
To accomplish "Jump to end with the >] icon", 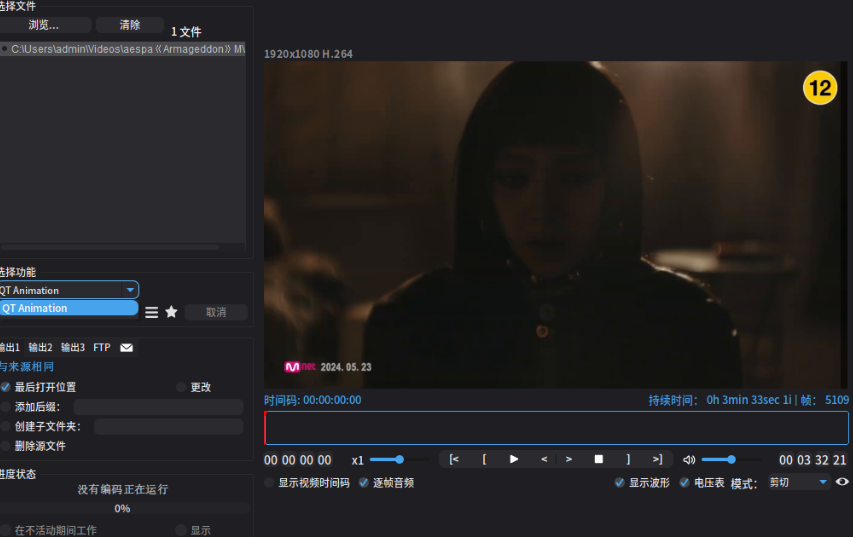I will pos(658,459).
